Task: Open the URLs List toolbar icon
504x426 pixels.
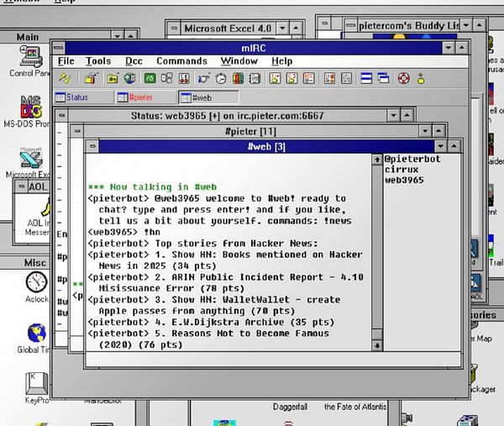Action: 346,78
